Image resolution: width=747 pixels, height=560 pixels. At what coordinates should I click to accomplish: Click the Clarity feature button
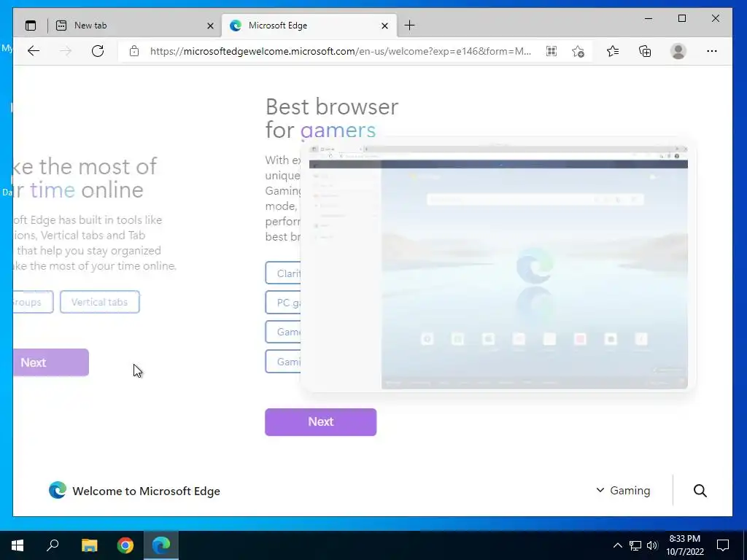tap(283, 273)
